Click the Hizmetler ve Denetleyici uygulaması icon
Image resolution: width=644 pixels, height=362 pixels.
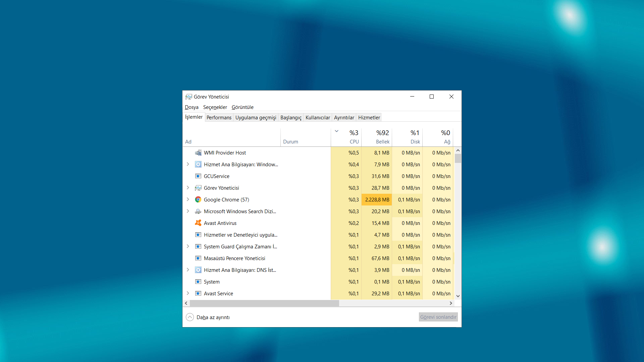pos(198,235)
